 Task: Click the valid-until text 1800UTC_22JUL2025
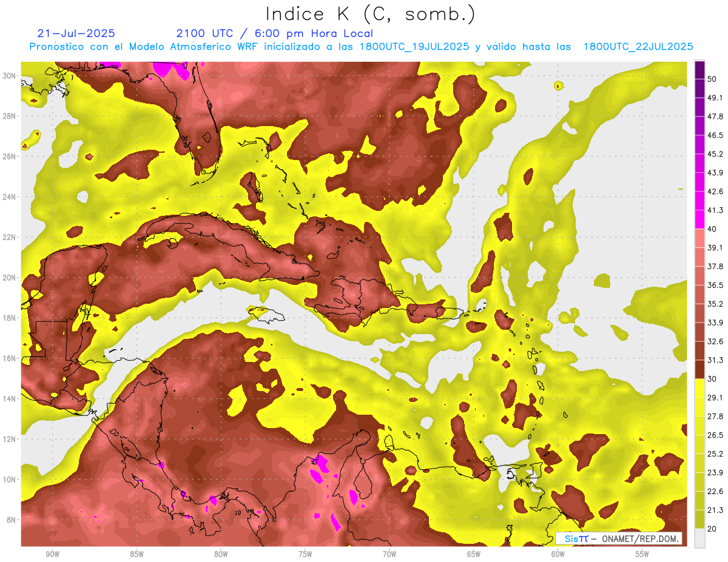638,47
